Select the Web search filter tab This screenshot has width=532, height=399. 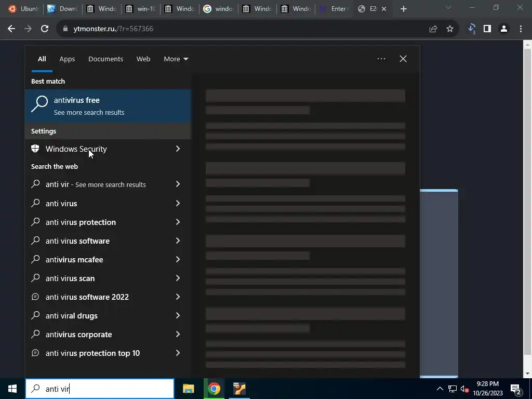[x=143, y=59]
